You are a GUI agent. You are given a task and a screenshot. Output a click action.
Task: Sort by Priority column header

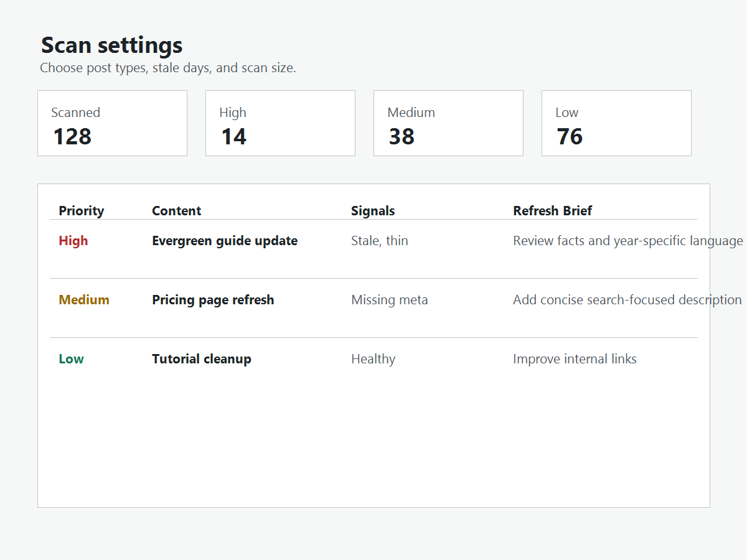coord(82,211)
